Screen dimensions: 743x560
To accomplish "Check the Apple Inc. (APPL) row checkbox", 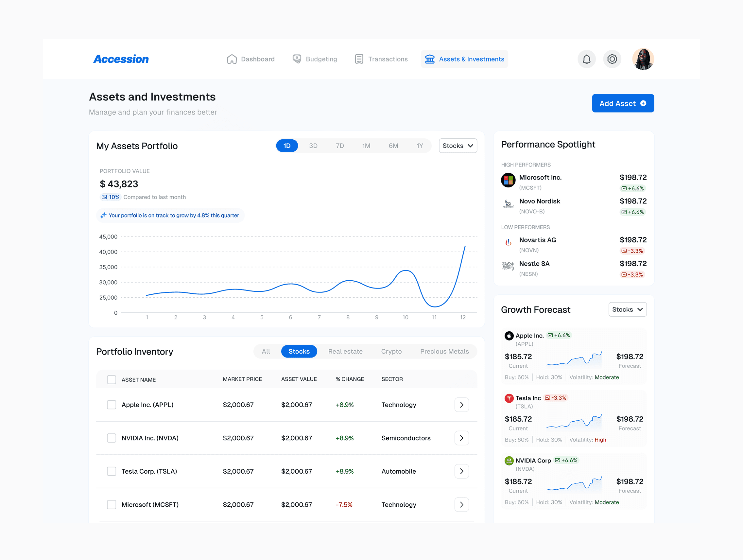I will pyautogui.click(x=112, y=405).
